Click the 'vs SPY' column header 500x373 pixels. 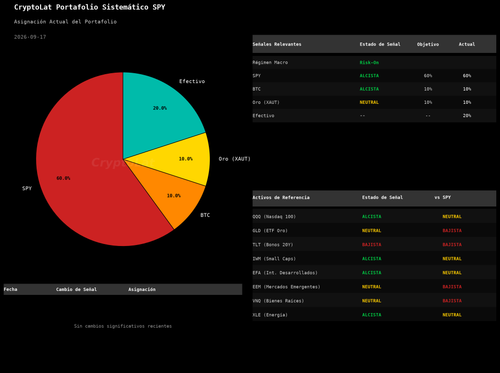tap(443, 197)
